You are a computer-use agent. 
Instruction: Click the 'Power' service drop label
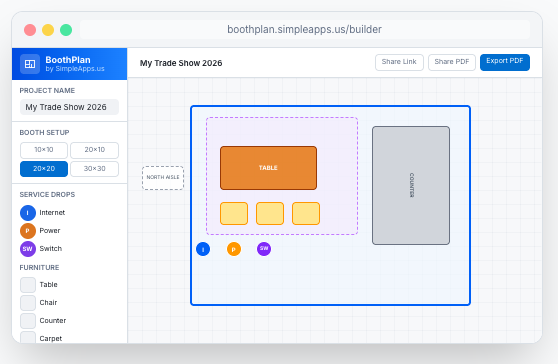(50, 231)
